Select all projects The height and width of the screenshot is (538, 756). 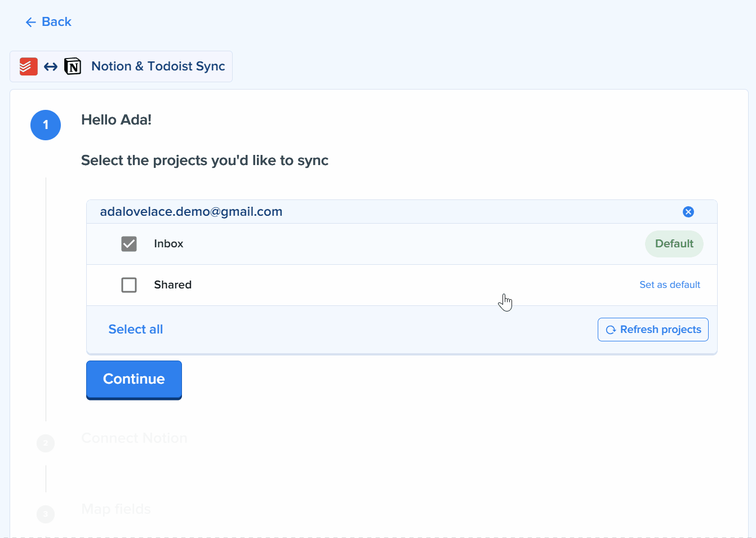point(136,330)
